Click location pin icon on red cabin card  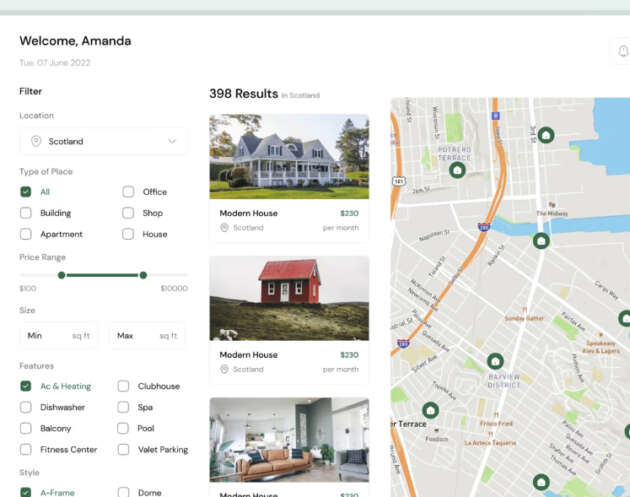point(225,369)
